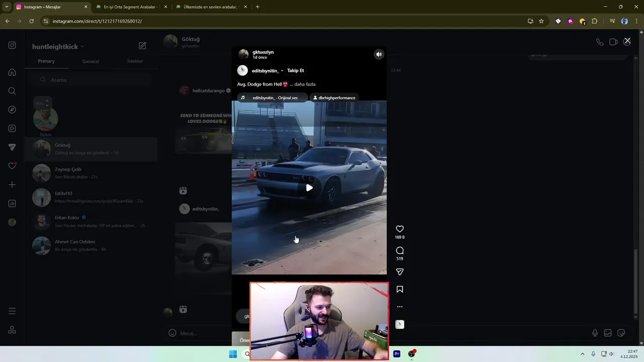644x362 pixels.
Task: Mute the reel audio with the speaker icon
Action: (379, 54)
